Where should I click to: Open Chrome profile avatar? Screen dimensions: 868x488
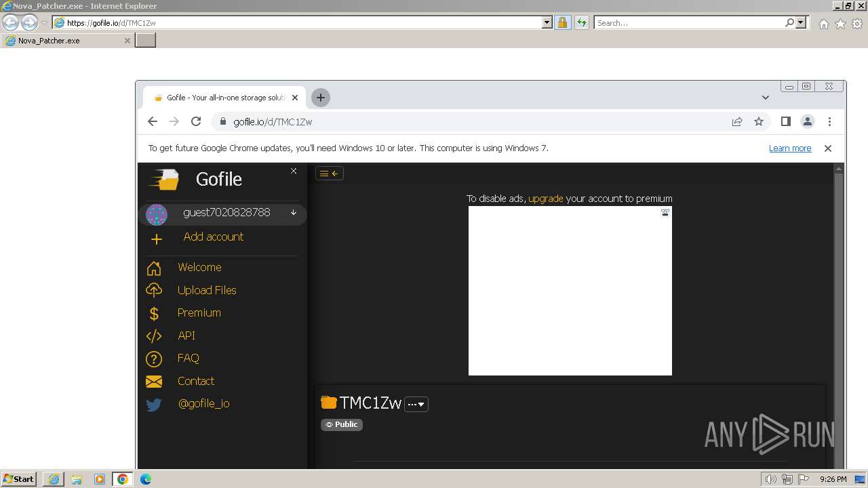click(808, 121)
